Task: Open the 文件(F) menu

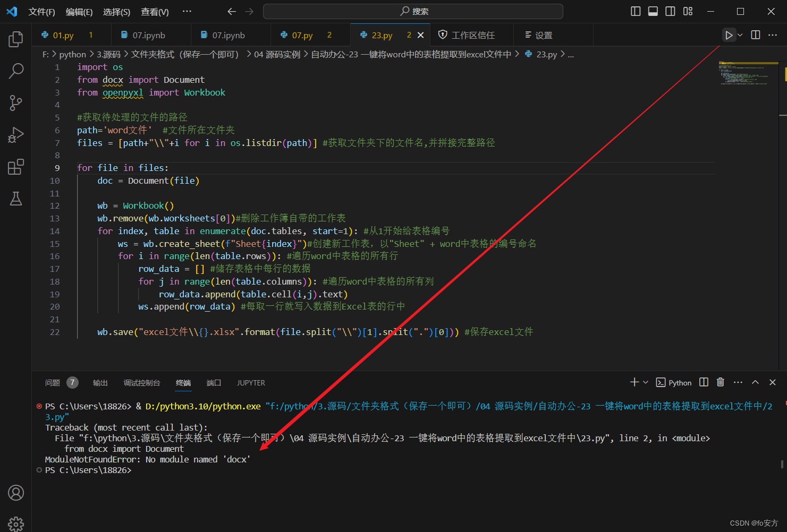Action: [x=41, y=12]
